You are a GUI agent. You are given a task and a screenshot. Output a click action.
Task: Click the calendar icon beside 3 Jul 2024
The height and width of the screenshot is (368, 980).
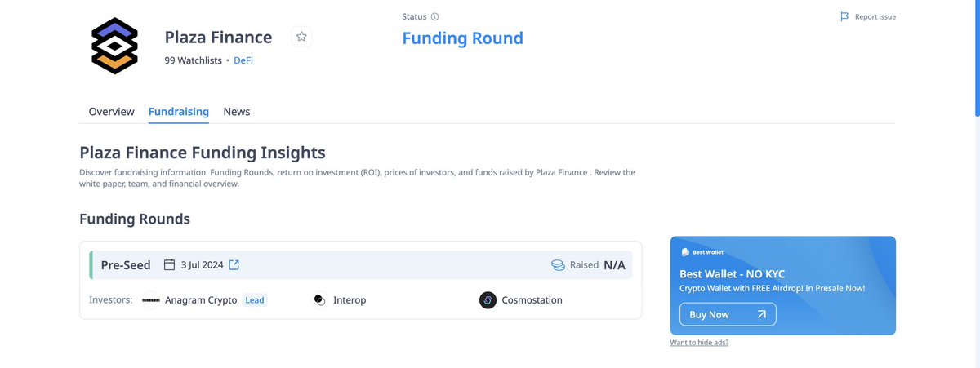pos(170,264)
